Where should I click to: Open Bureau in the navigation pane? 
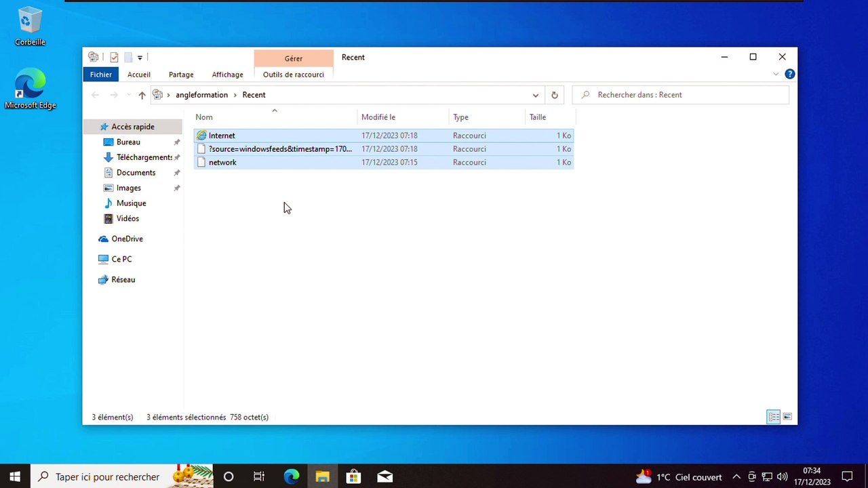point(128,142)
